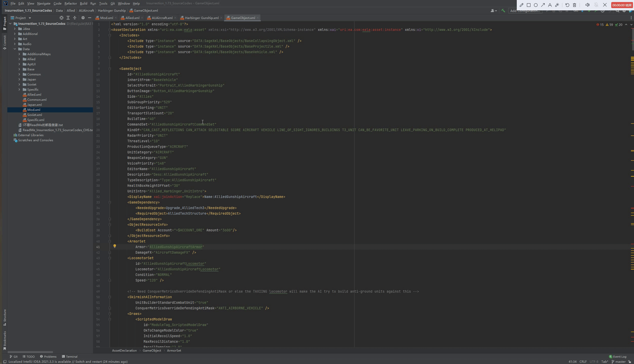
Task: Open the Event Log
Action: coord(618,356)
